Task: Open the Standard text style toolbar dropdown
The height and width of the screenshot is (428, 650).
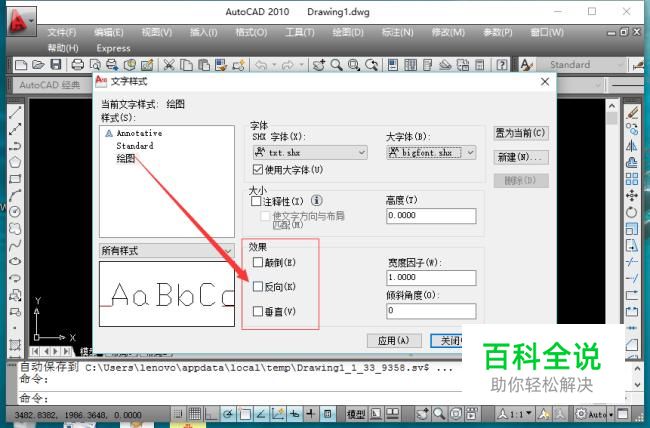Action: 581,65
